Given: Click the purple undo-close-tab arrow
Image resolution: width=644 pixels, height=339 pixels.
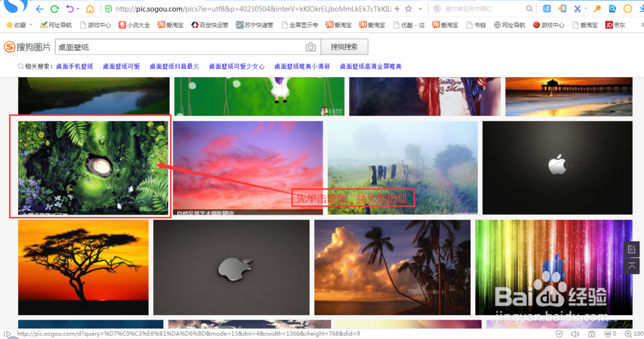Looking at the screenshot, I should [x=70, y=8].
